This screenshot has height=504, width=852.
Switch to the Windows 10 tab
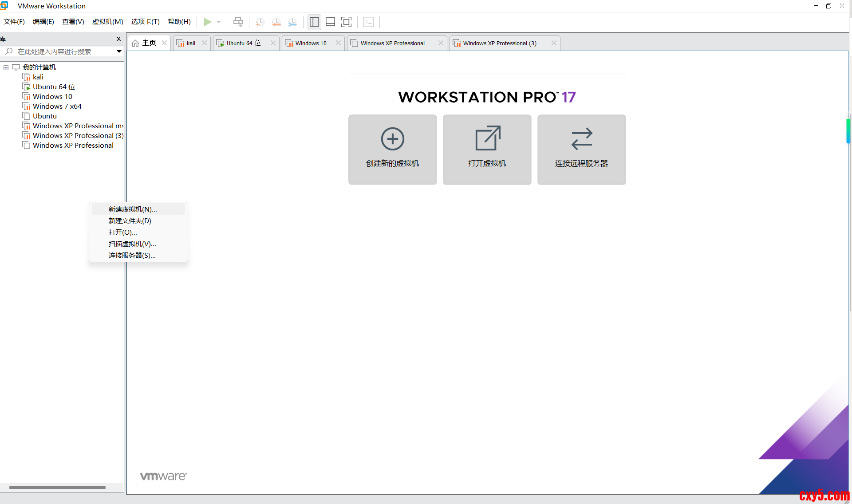(x=311, y=43)
